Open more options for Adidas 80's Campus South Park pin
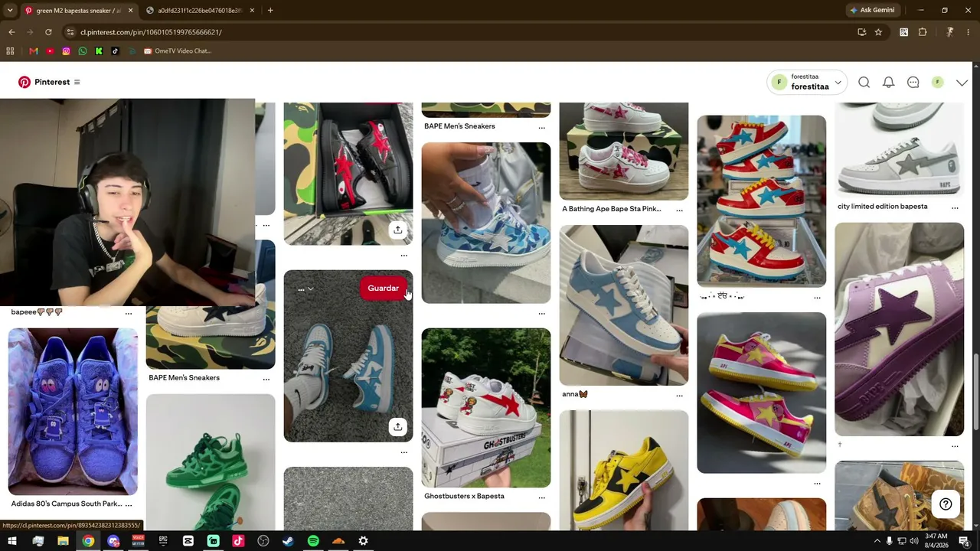Image resolution: width=980 pixels, height=551 pixels. click(x=129, y=504)
